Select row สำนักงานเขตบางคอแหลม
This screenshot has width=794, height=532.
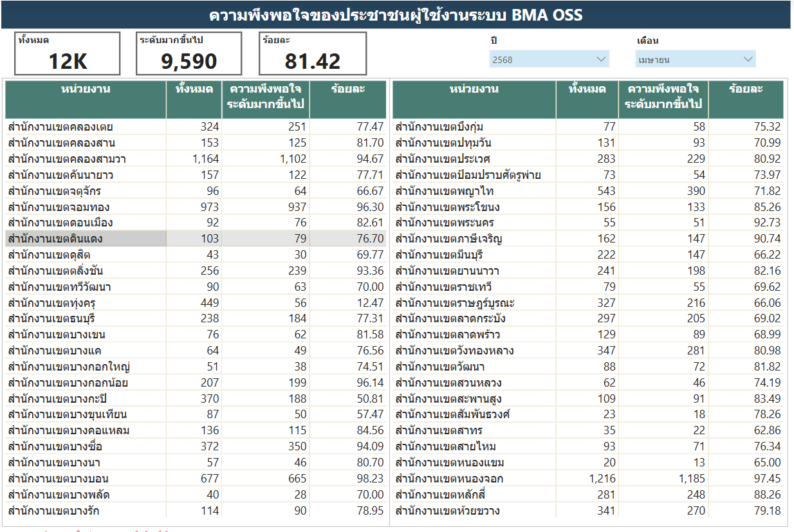tap(196, 430)
